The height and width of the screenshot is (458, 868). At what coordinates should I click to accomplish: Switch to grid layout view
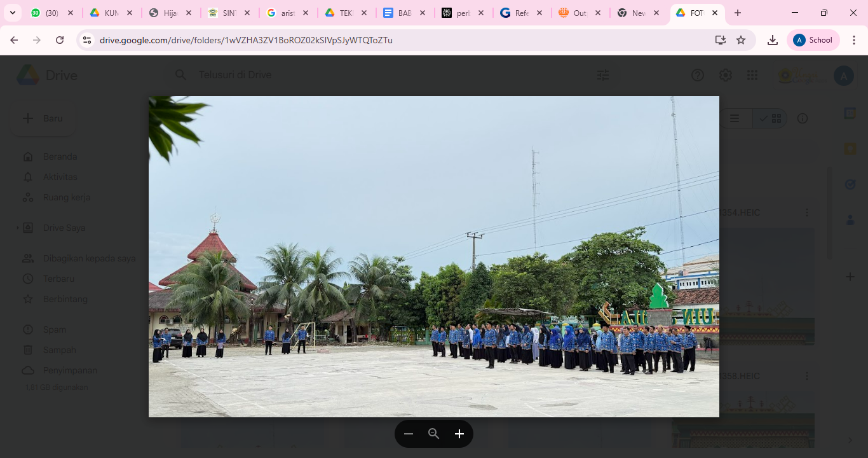coord(770,118)
